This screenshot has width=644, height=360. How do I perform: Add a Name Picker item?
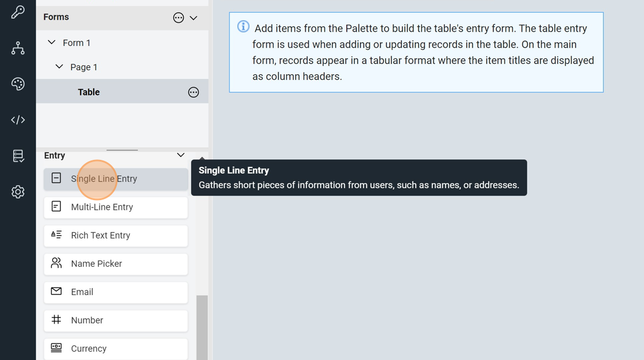(x=116, y=264)
